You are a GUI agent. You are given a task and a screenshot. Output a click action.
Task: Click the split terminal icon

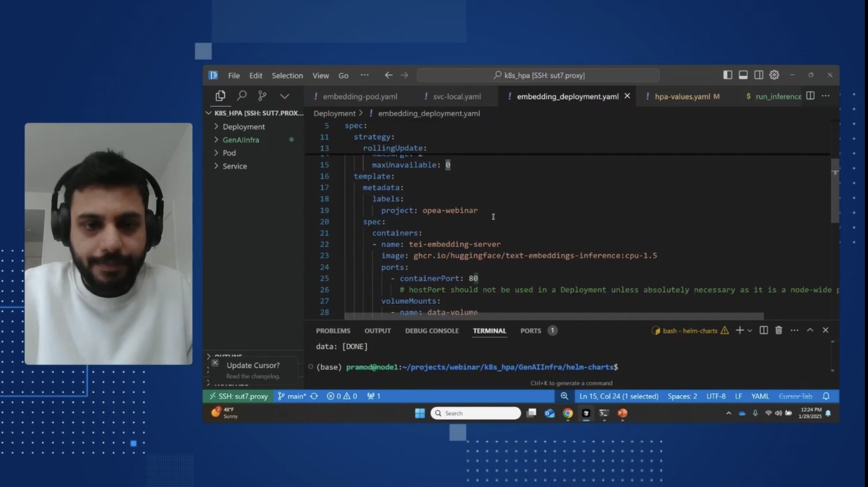coord(763,331)
